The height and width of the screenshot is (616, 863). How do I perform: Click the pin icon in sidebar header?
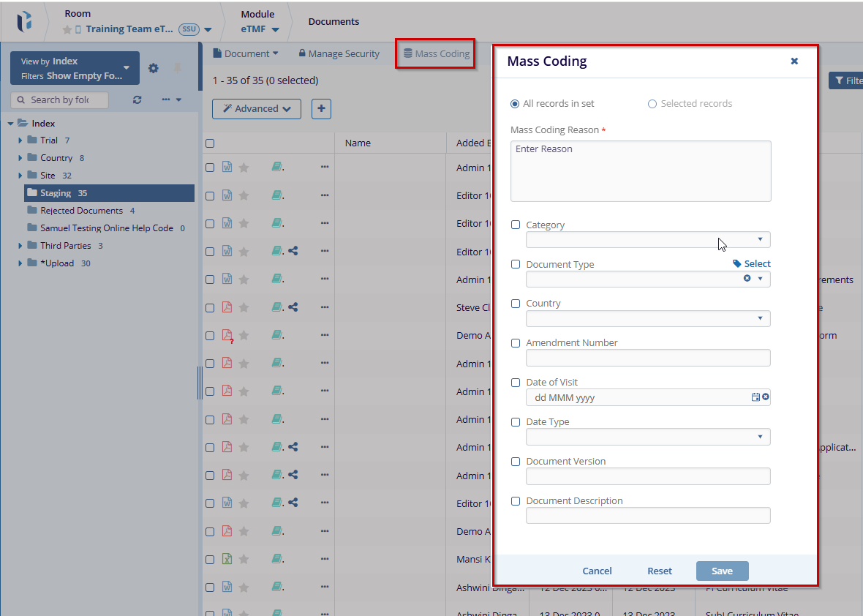(177, 68)
